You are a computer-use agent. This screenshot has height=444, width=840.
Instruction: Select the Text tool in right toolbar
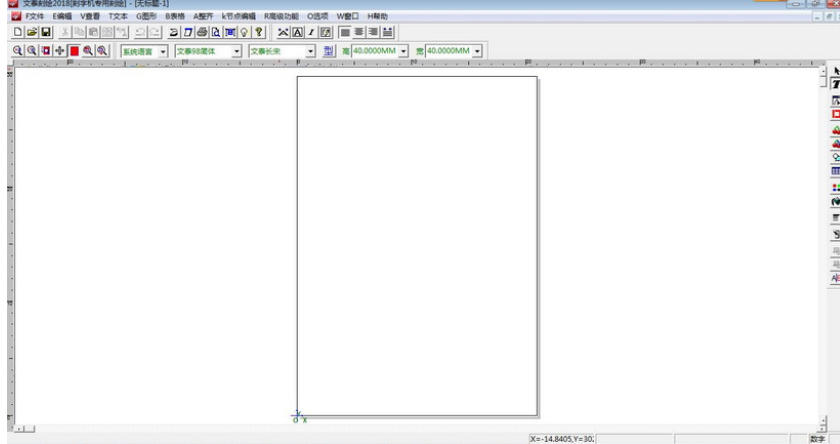(835, 85)
